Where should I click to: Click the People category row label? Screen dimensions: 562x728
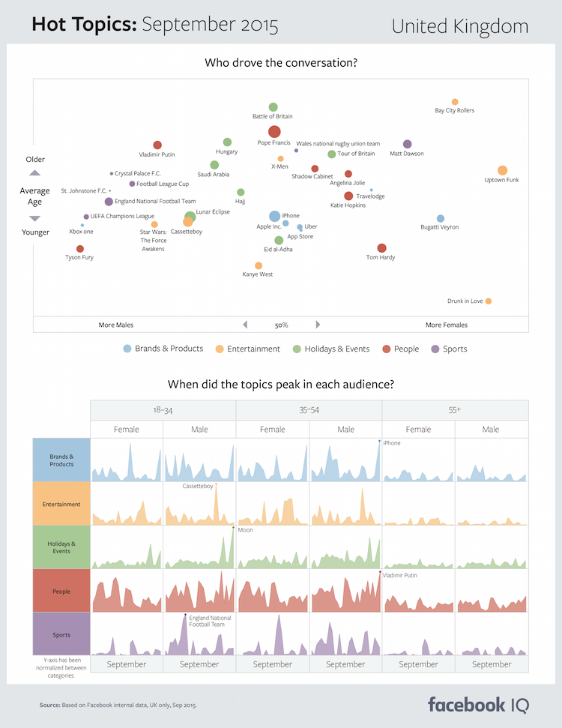tap(61, 592)
